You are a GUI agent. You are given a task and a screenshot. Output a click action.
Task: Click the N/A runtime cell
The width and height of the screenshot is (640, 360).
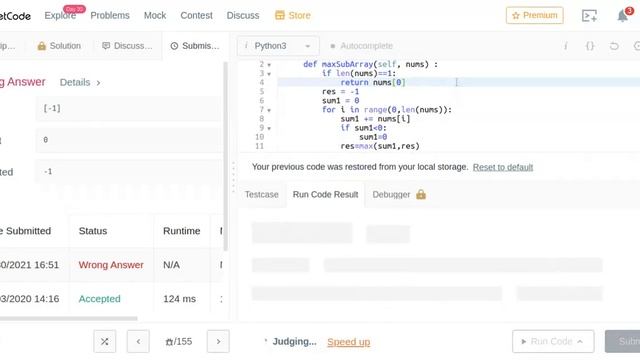pos(171,265)
